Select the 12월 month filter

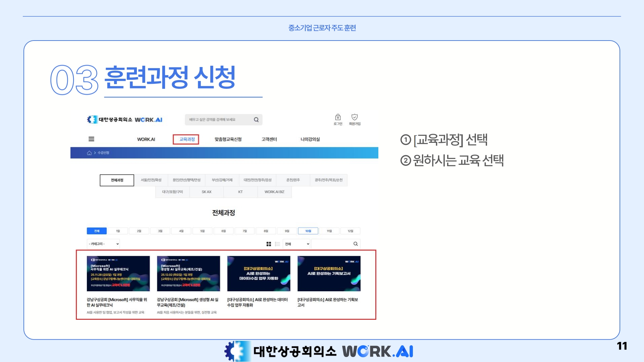(x=350, y=231)
